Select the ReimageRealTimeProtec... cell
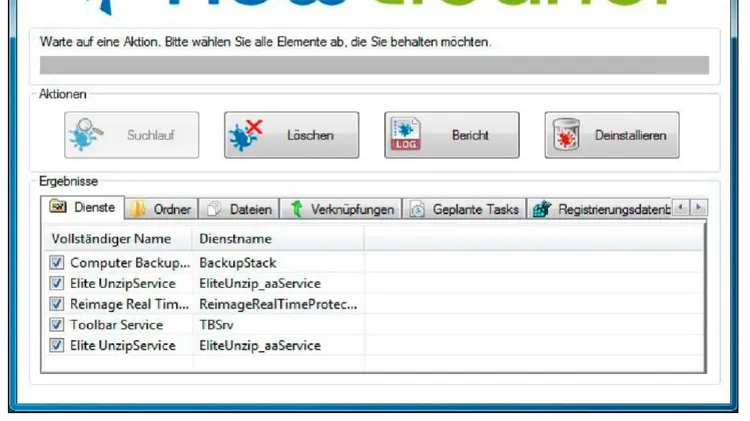The image size is (750, 421). [278, 304]
